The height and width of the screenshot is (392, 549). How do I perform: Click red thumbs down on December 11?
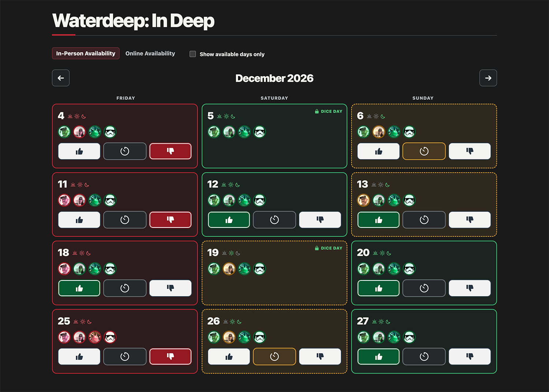(171, 220)
